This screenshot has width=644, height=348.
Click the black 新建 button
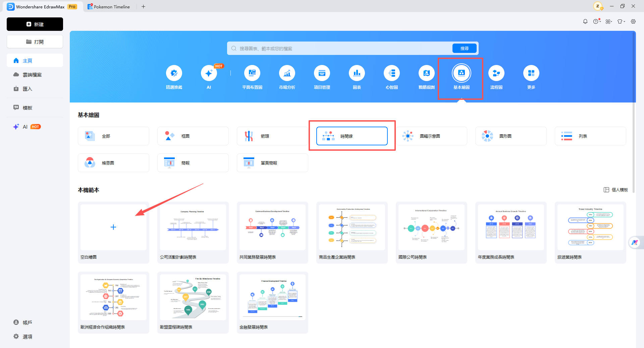point(35,24)
